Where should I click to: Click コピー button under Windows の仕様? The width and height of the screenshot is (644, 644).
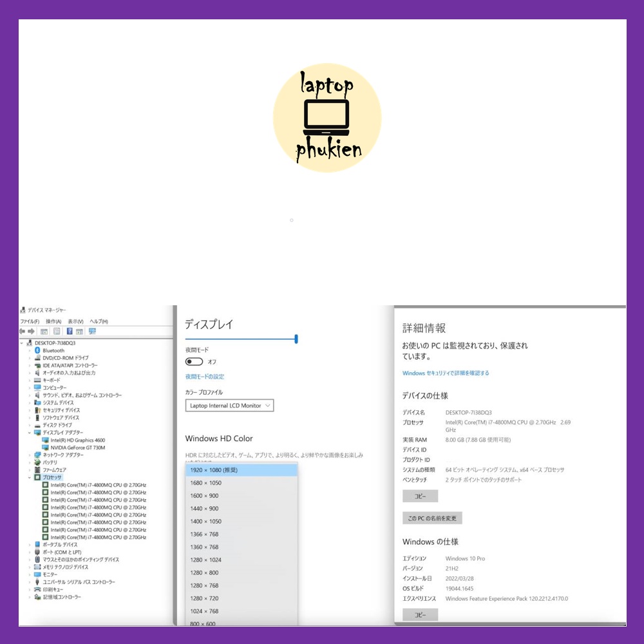[420, 614]
